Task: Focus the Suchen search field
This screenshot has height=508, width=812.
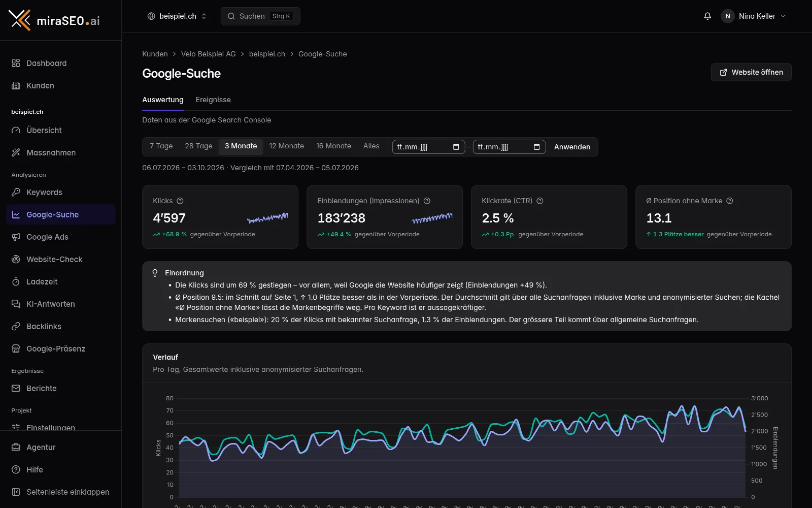Action: pos(260,16)
